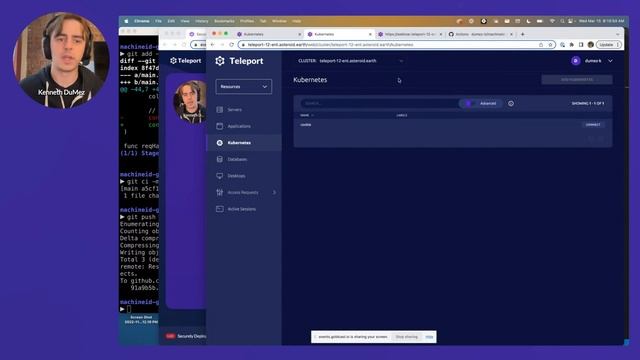
Task: Open the dumez-k user menu chevron
Action: coord(610,61)
